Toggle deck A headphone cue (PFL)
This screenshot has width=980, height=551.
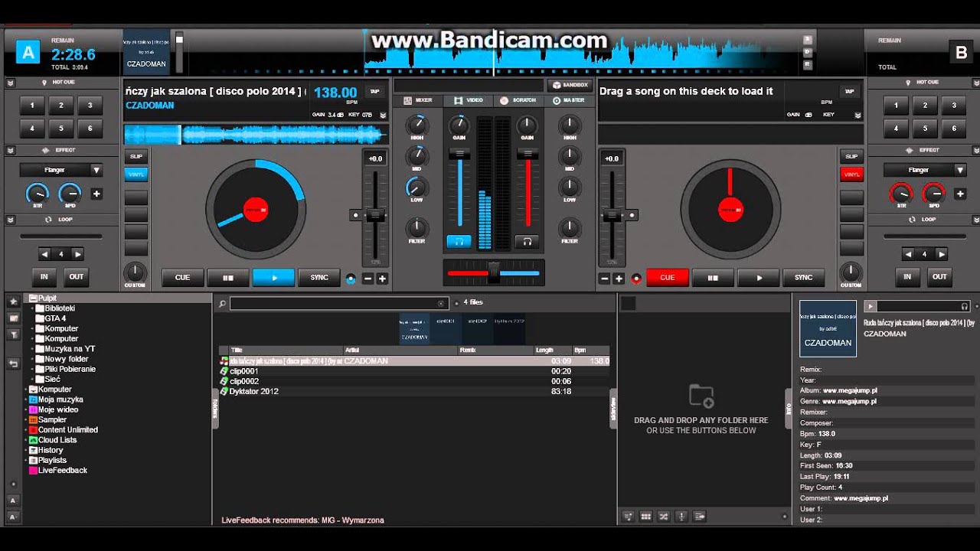point(459,242)
